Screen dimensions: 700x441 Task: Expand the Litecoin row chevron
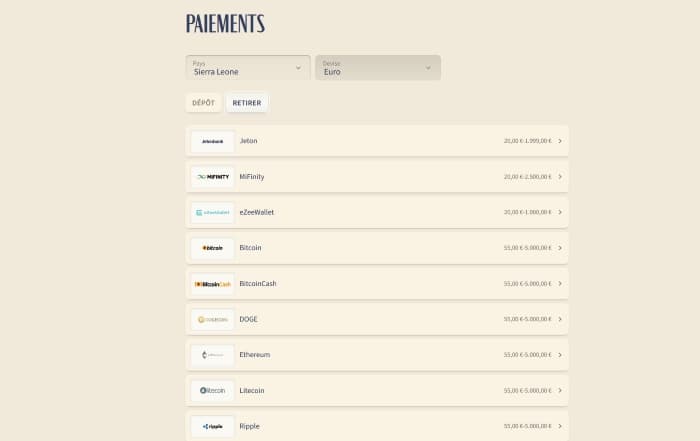(x=560, y=390)
